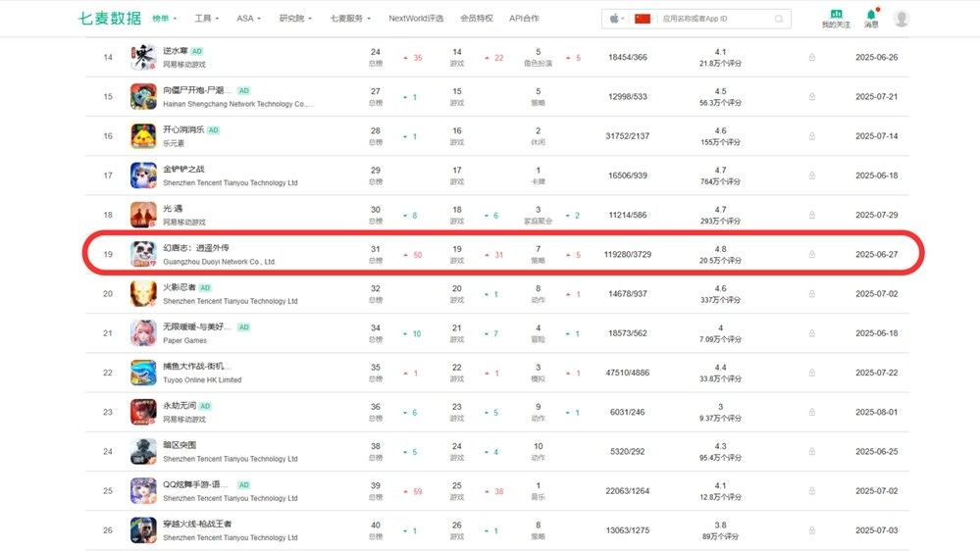The image size is (980, 551).
Task: Open the 金铲铲之战 app link
Action: [183, 169]
